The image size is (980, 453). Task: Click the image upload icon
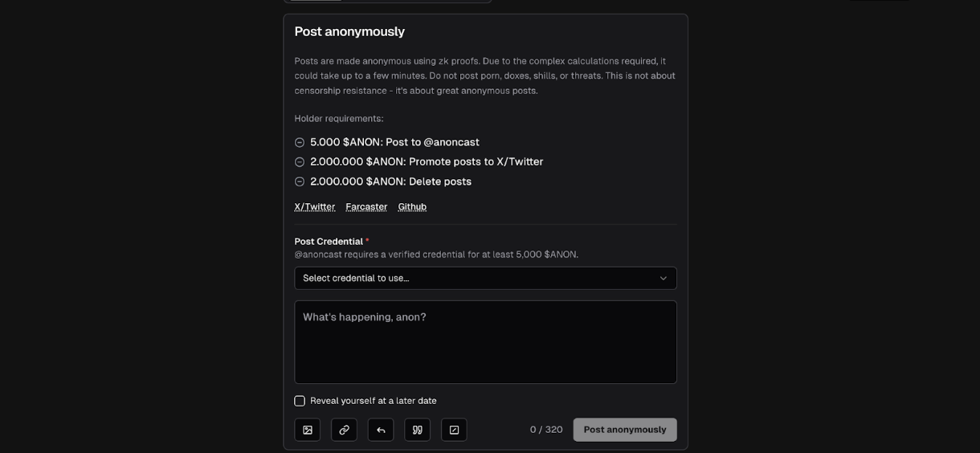(308, 430)
